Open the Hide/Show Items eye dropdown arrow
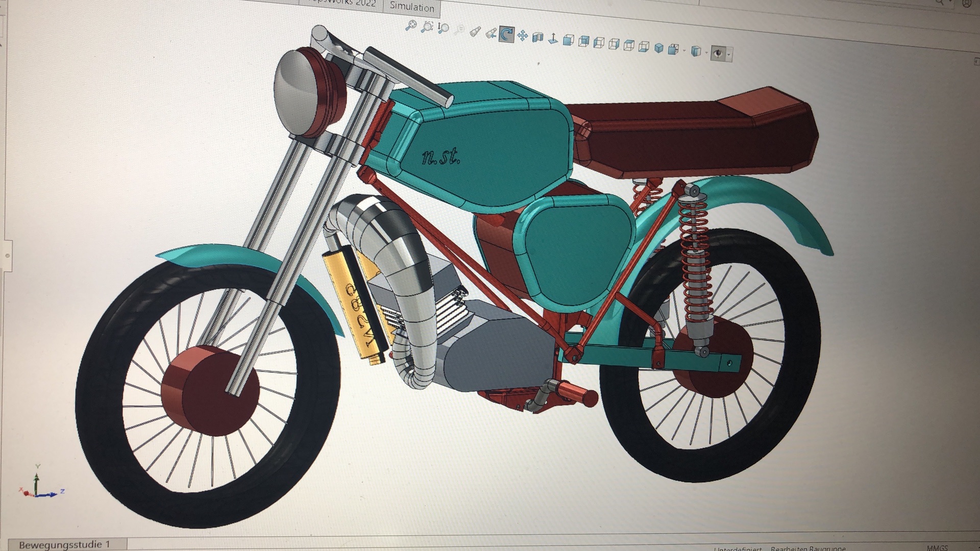 point(729,54)
